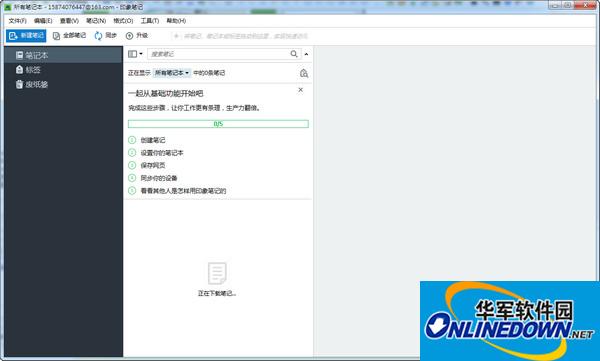The width and height of the screenshot is (600, 361).
Task: Select step 保存网页
Action: pyautogui.click(x=153, y=165)
